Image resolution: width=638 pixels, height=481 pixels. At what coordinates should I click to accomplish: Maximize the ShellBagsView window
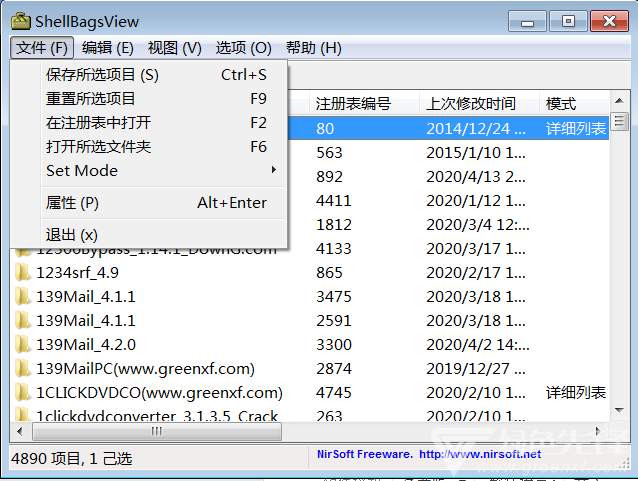pos(568,21)
